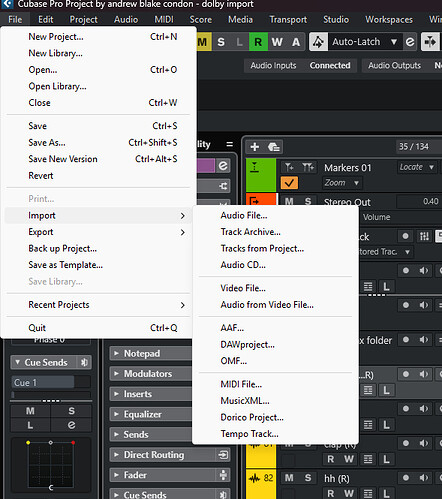Screen dimensions: 442x499
Task: Open the Markers Locate dropdown
Action: [417, 167]
